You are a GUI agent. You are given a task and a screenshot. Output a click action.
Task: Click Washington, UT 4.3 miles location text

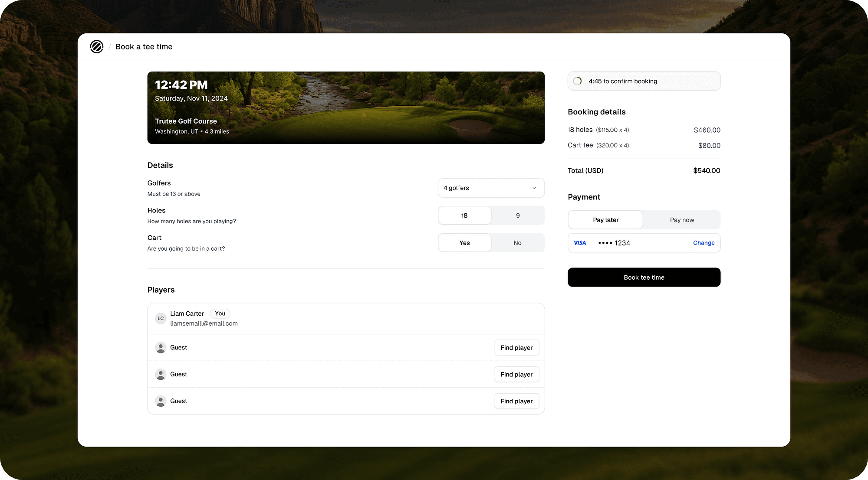click(192, 132)
